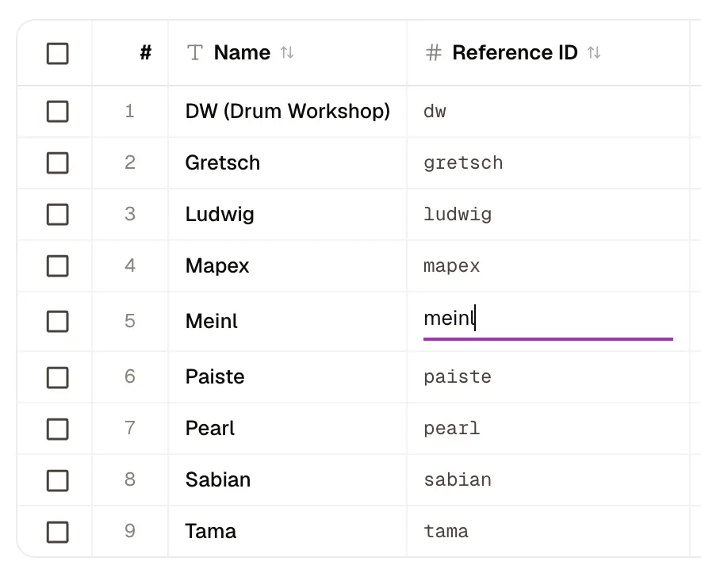Click the tama reference ID cell
701x588 pixels.
pos(548,531)
